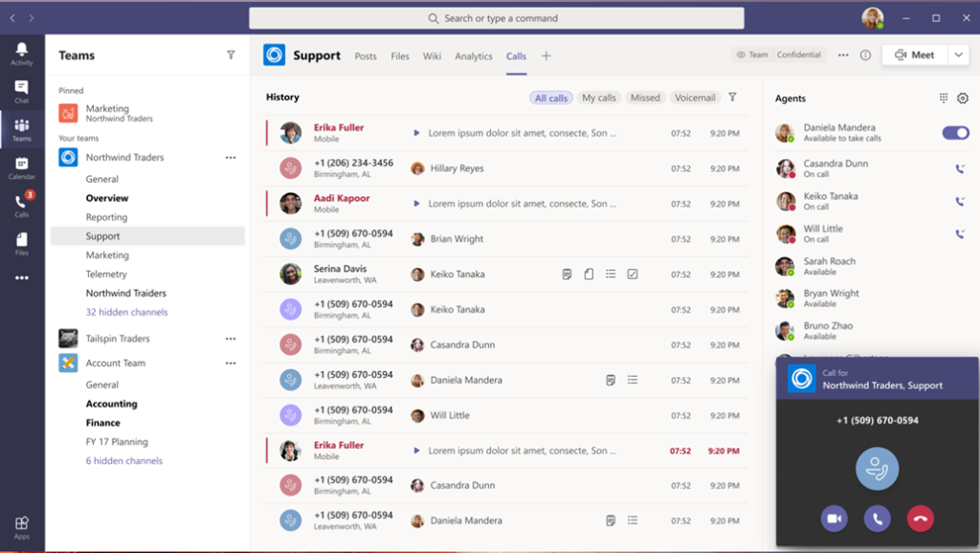This screenshot has width=980, height=553.
Task: Open the Finance channel
Action: click(103, 423)
